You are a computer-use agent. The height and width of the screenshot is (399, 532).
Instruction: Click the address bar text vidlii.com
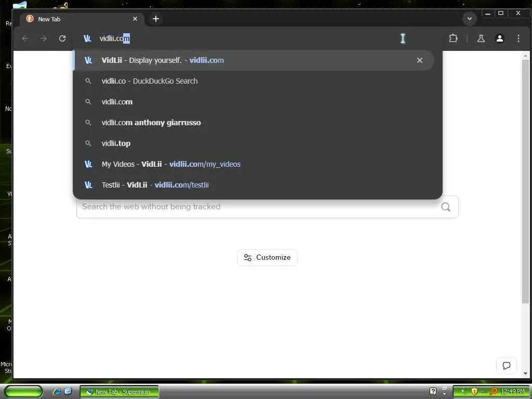coord(115,38)
